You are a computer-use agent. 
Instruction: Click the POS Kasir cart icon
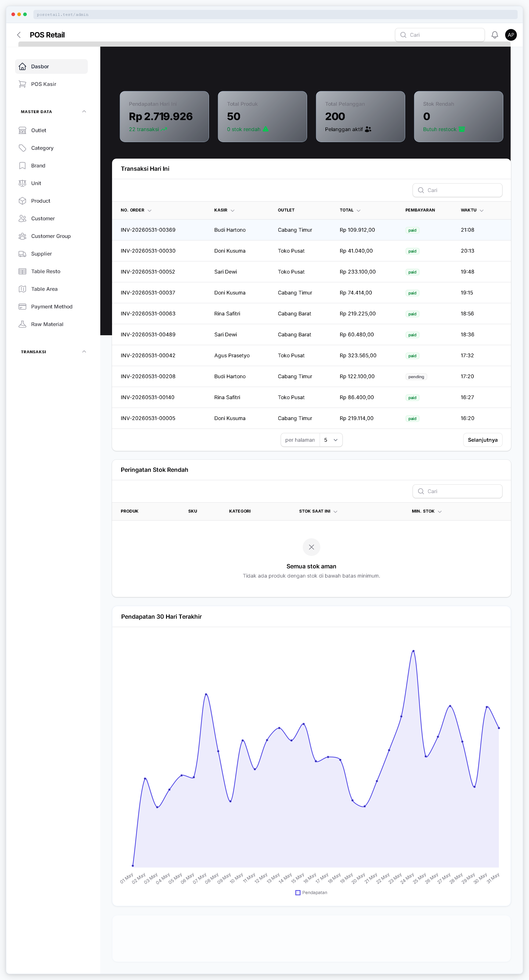click(x=22, y=84)
